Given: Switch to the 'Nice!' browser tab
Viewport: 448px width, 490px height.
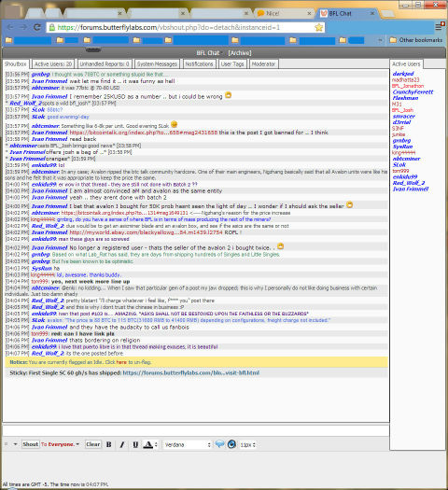Looking at the screenshot, I should [x=284, y=13].
